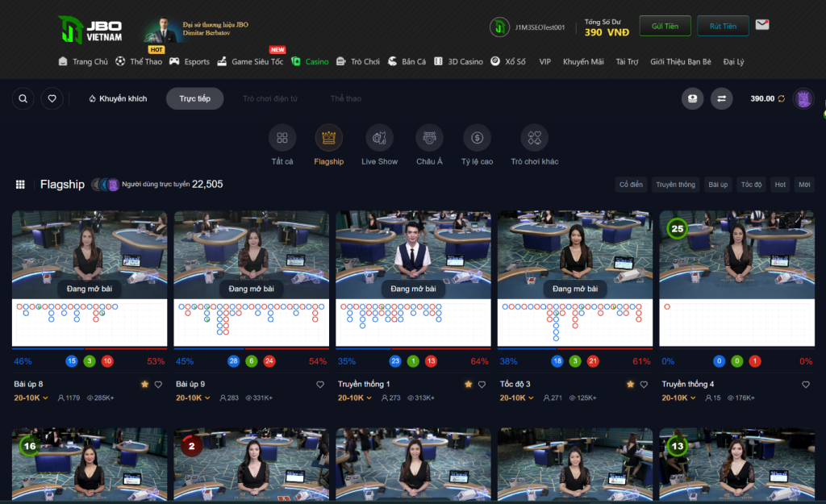Select the Trò chơi khác category icon

pos(535,138)
